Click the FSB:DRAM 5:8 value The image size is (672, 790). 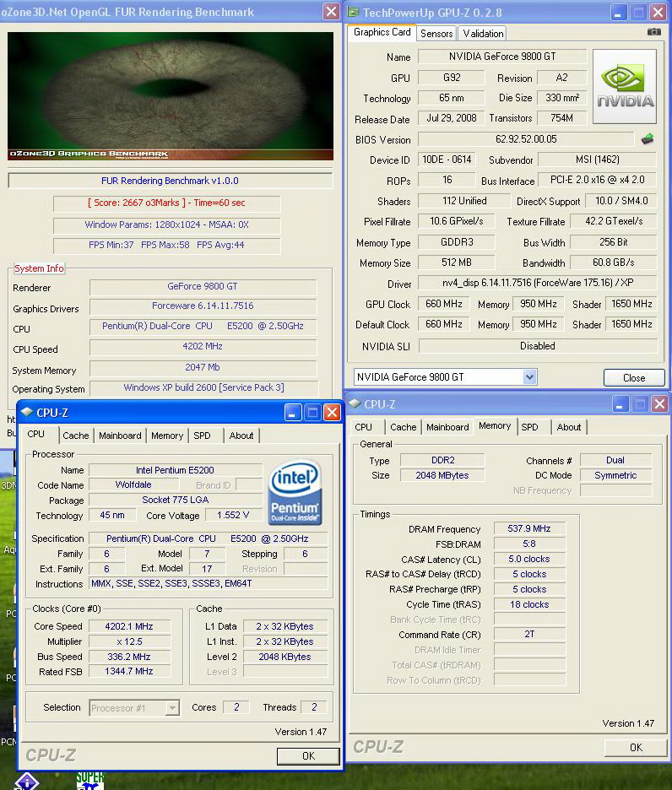[x=528, y=544]
